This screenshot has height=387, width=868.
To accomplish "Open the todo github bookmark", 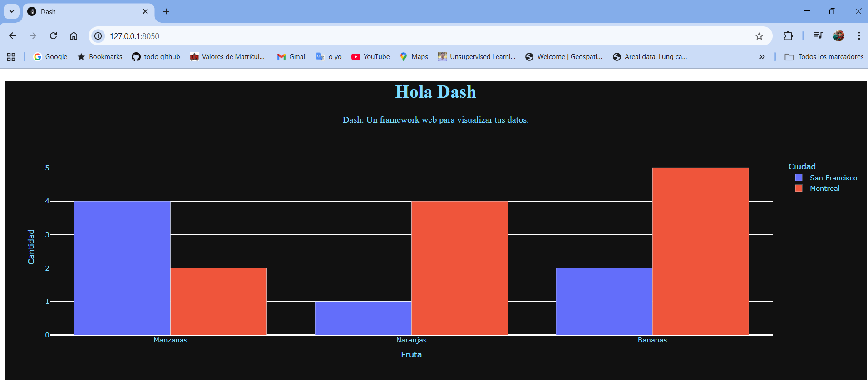I will point(156,57).
